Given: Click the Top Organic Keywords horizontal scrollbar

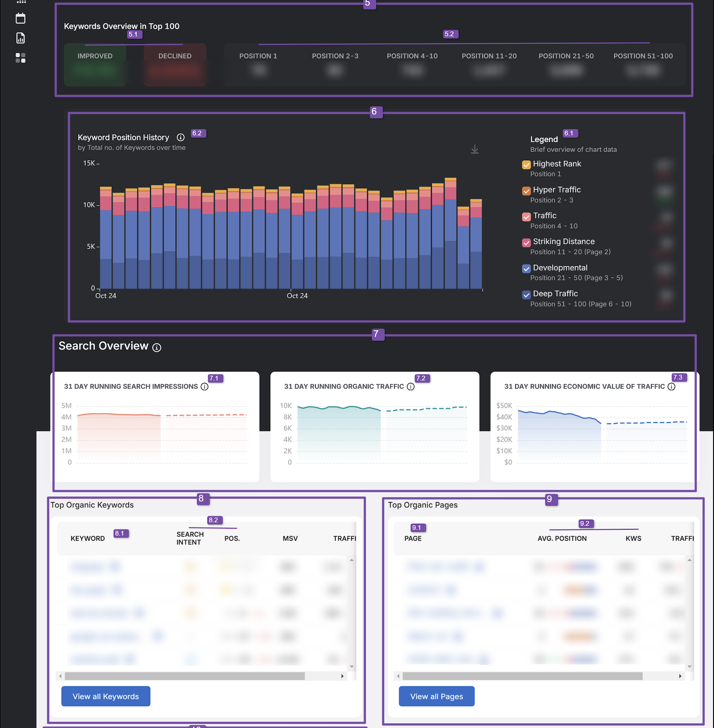Looking at the screenshot, I should pyautogui.click(x=185, y=676).
